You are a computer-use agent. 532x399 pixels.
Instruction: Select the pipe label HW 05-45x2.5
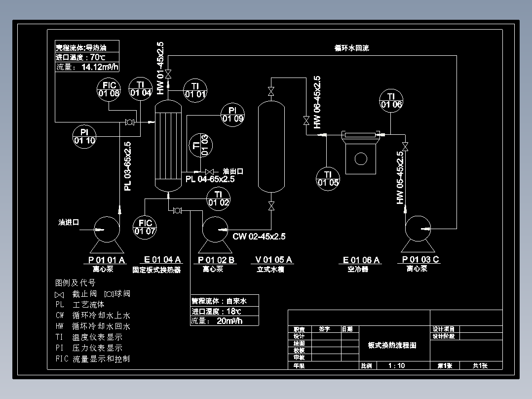400,178
